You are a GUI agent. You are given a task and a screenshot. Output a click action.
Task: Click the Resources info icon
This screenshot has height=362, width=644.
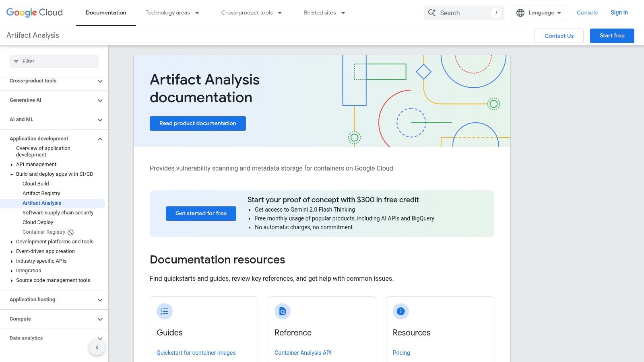pyautogui.click(x=400, y=311)
